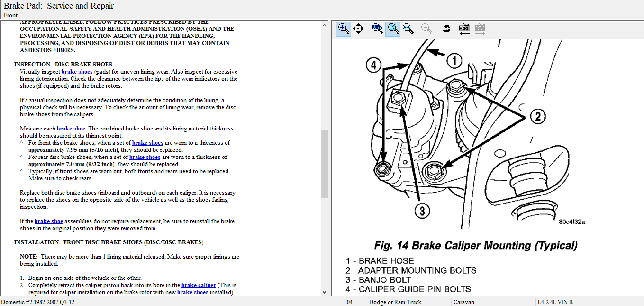
Task: Click the brake caliper mounting diagram
Action: (x=475, y=135)
